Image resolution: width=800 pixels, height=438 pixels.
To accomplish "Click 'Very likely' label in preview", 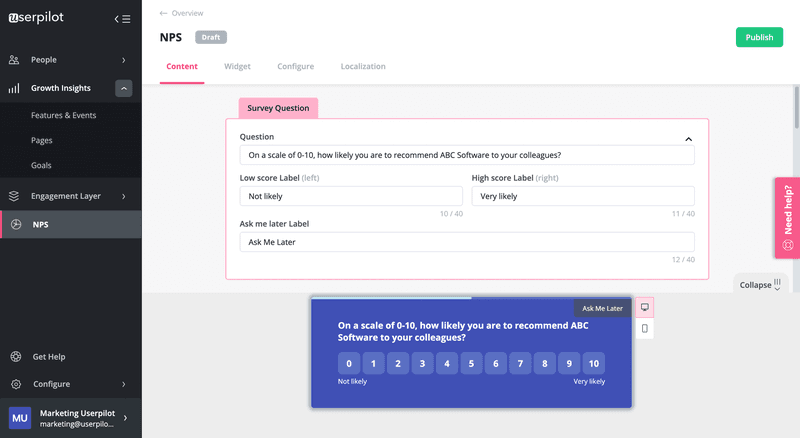I will (x=589, y=381).
